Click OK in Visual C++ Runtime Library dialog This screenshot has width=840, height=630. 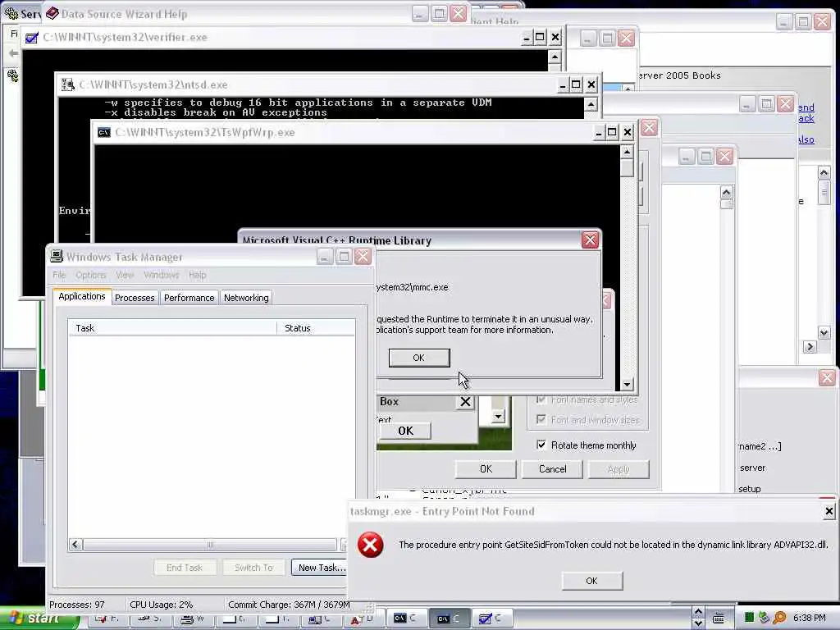coord(419,358)
